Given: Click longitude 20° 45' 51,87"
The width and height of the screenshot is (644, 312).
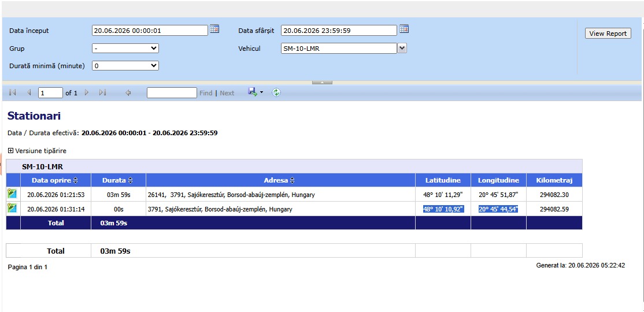Looking at the screenshot, I should click(x=498, y=195).
